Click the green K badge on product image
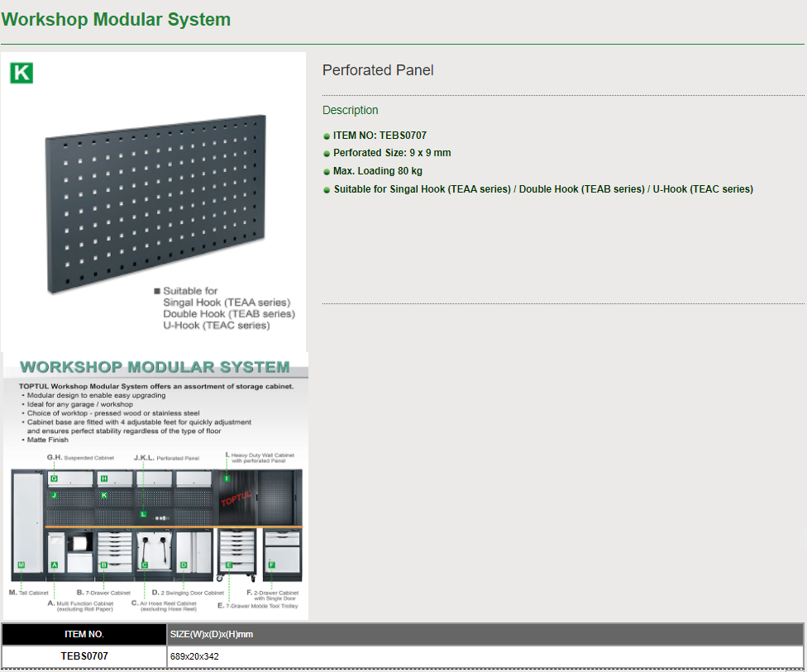 pyautogui.click(x=21, y=72)
